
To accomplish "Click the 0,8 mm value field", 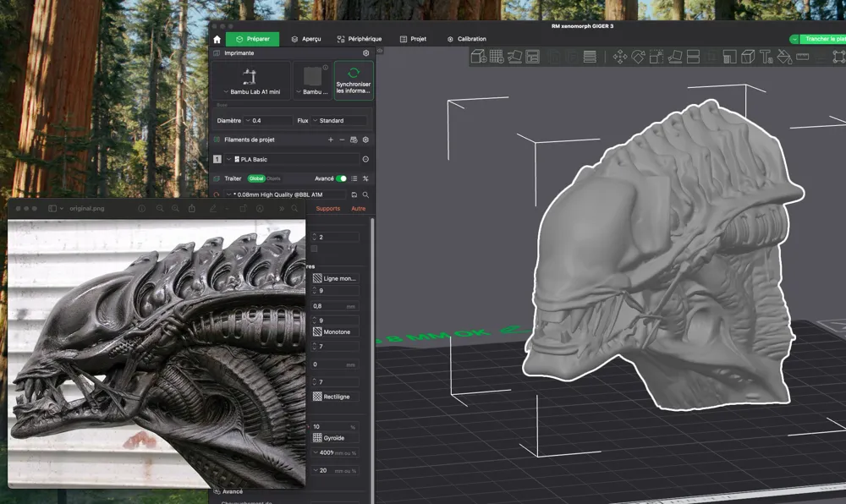I will (335, 305).
